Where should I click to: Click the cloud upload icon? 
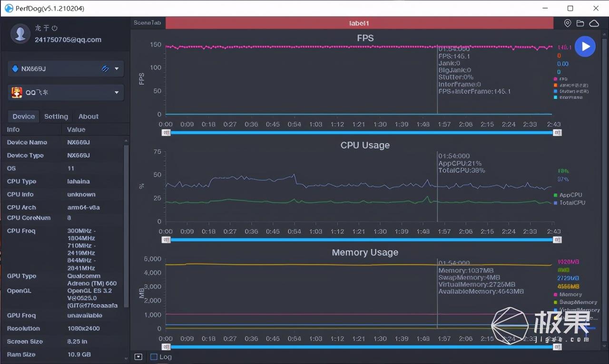[594, 23]
